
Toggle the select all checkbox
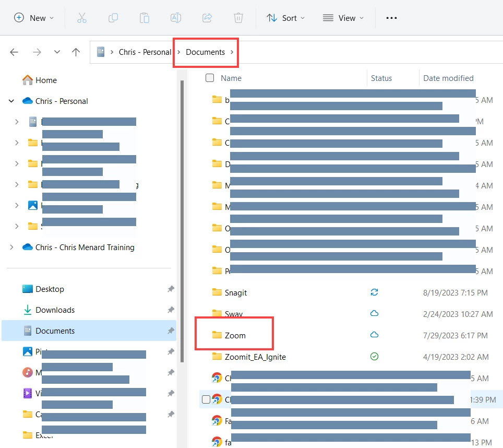coord(209,78)
